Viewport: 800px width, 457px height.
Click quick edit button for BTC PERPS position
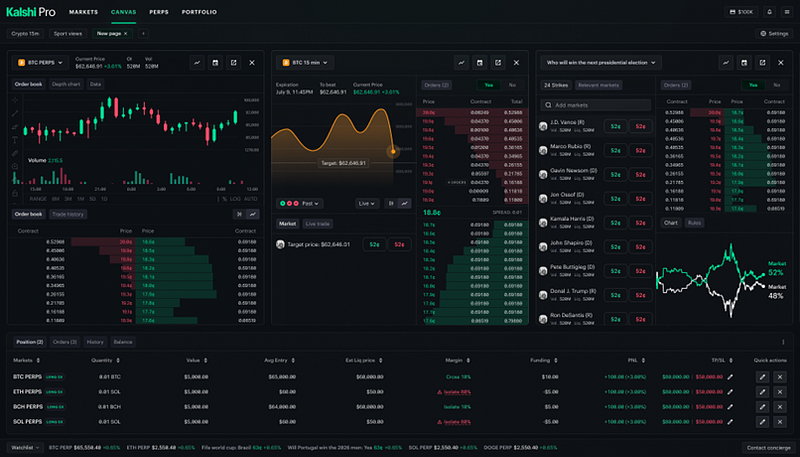tap(762, 377)
